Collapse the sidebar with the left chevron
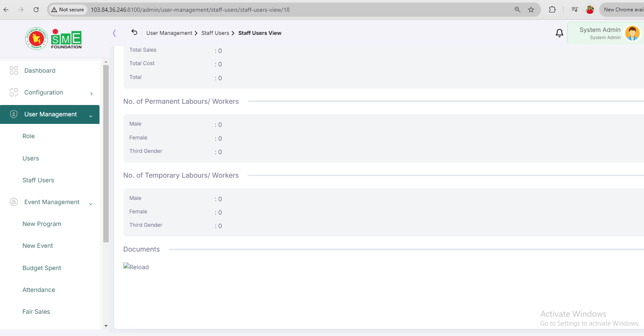644x336 pixels. coord(114,33)
